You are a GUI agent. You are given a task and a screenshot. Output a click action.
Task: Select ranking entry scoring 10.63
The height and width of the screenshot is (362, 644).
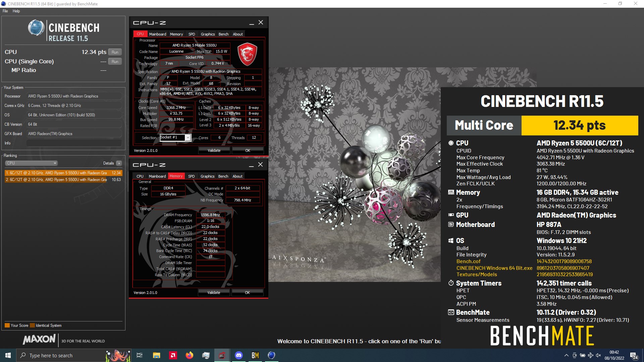(63, 180)
